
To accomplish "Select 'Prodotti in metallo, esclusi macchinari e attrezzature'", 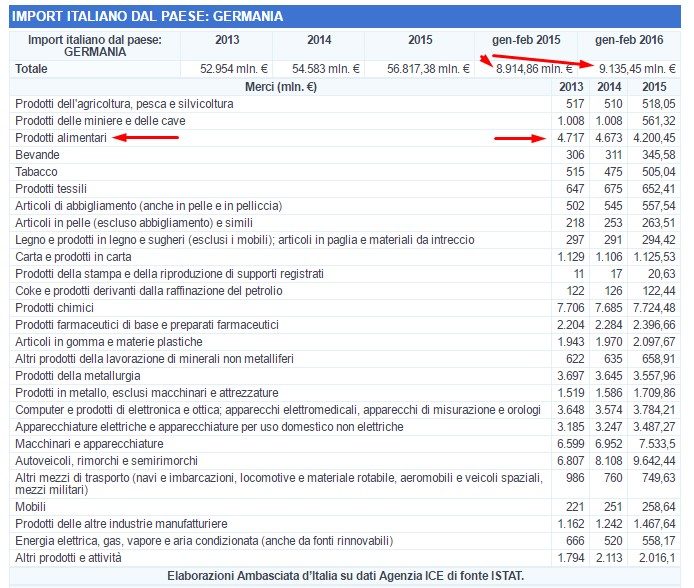I will coord(147,393).
